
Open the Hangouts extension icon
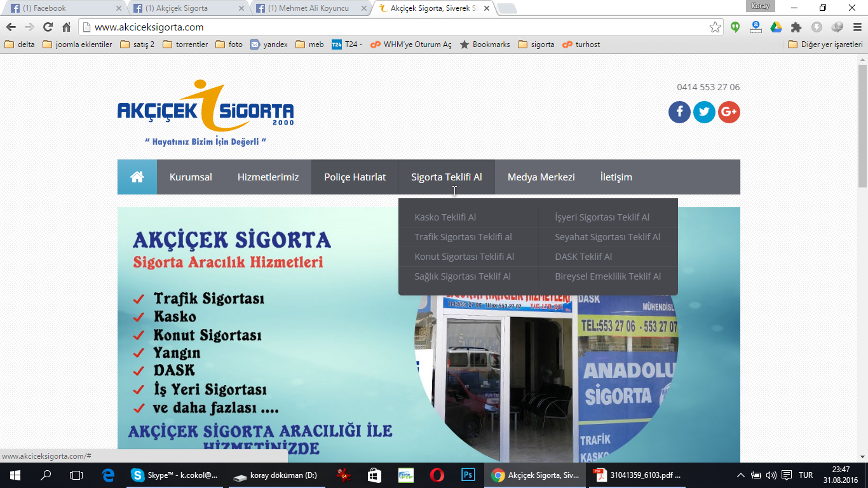(x=735, y=27)
